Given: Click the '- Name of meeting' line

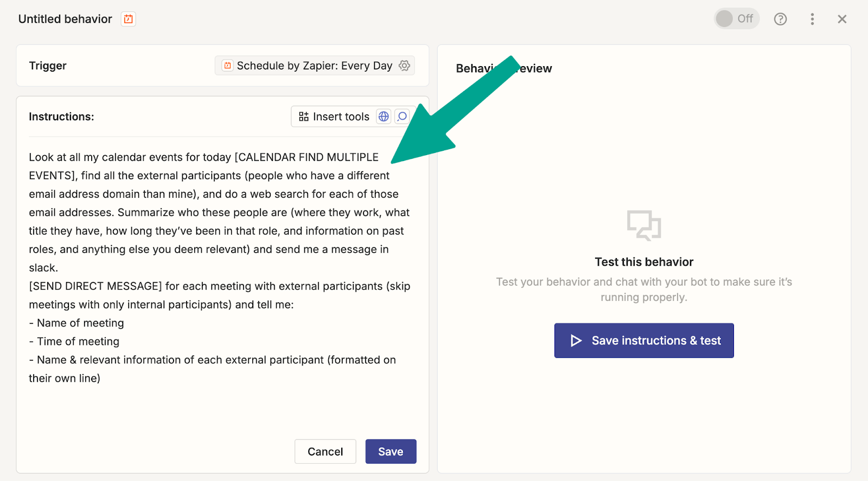Looking at the screenshot, I should tap(76, 323).
